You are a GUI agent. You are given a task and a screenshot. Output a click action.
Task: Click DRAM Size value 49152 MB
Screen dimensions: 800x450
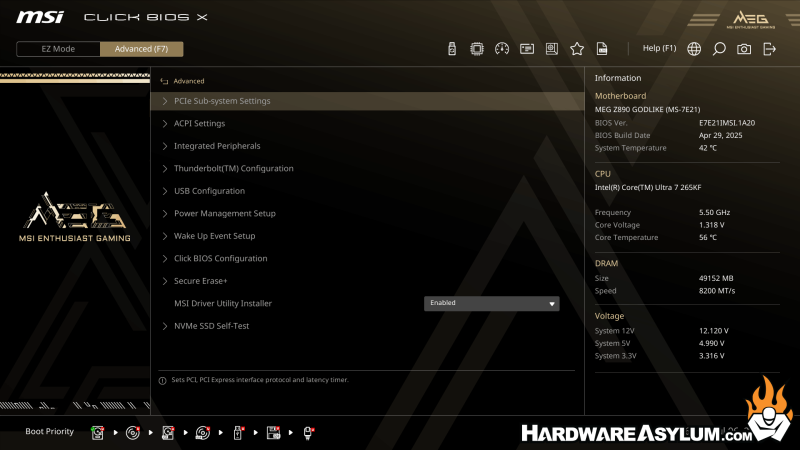point(716,278)
